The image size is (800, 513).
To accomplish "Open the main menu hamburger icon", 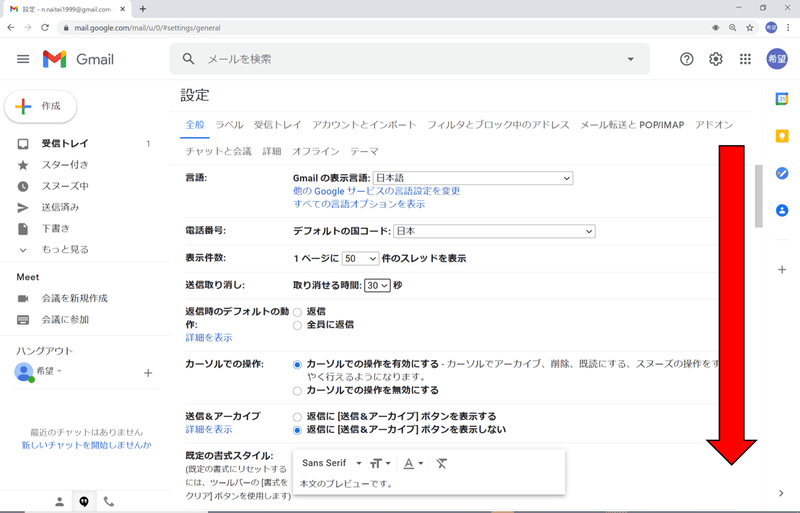I will 23,59.
